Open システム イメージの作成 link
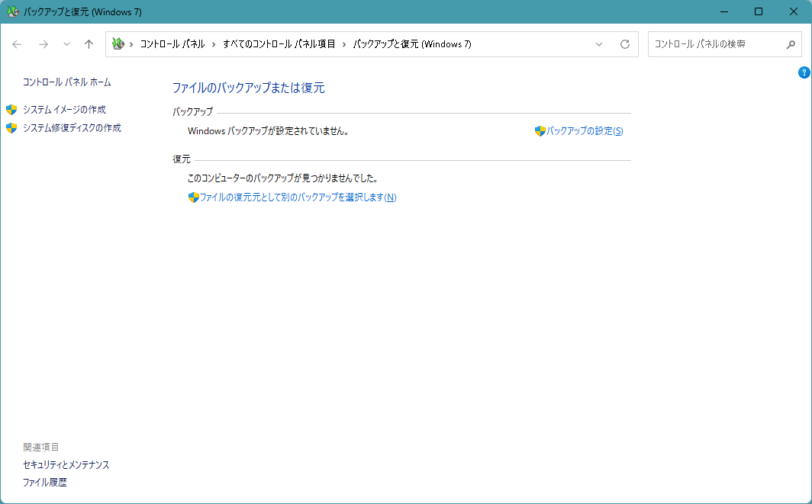 click(x=64, y=110)
